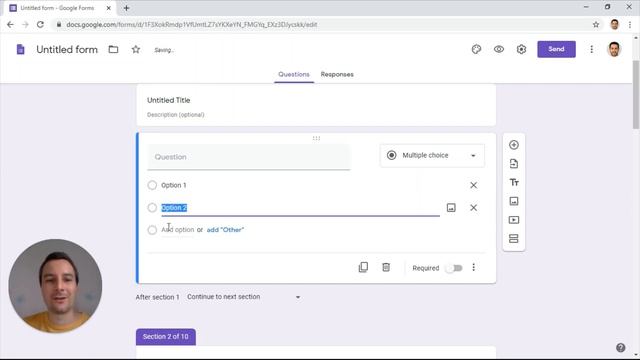
Task: Duplicate the question
Action: coord(363,267)
